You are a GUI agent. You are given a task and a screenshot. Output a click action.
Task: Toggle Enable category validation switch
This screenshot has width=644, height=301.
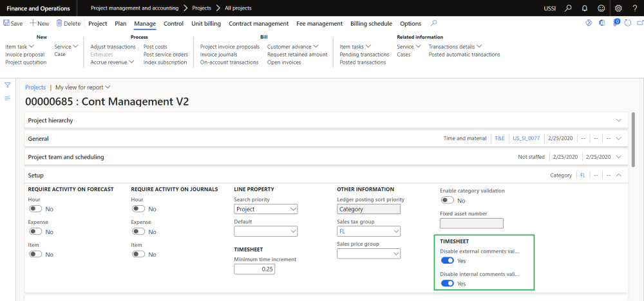(447, 201)
